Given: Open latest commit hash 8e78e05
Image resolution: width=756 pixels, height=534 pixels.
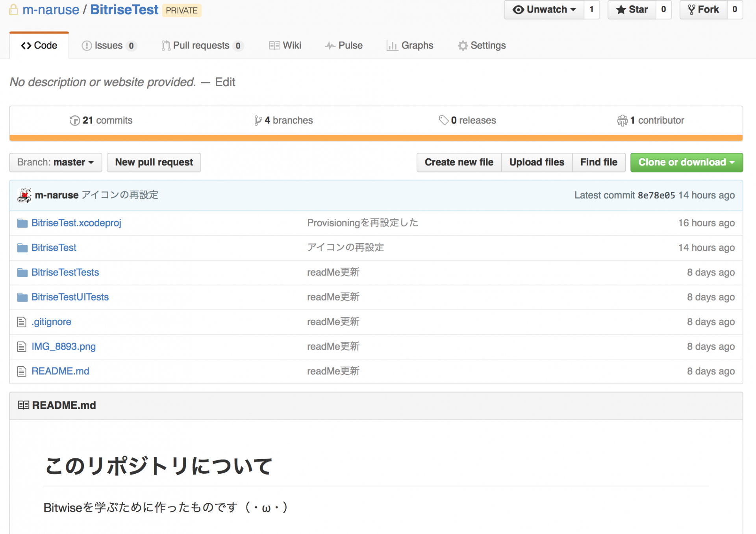Looking at the screenshot, I should click(656, 195).
